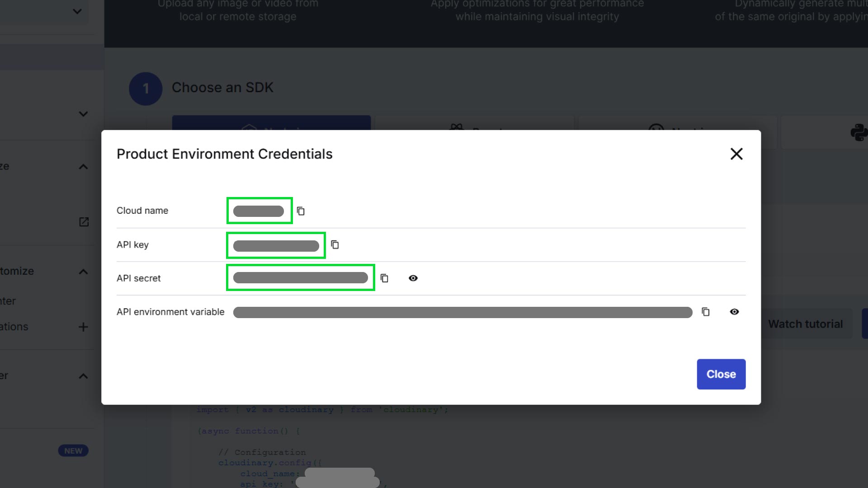Click the blue Close button
868x488 pixels.
(x=721, y=374)
